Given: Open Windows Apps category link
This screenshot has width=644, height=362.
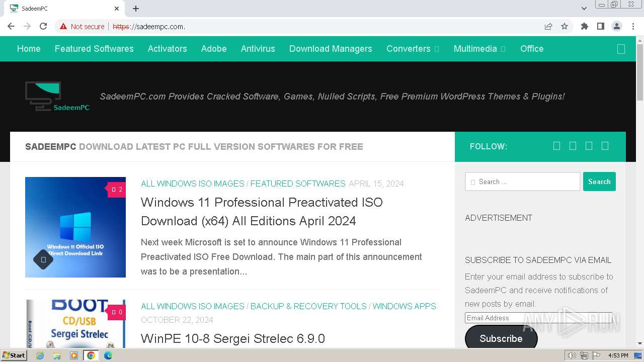Looking at the screenshot, I should tap(404, 306).
